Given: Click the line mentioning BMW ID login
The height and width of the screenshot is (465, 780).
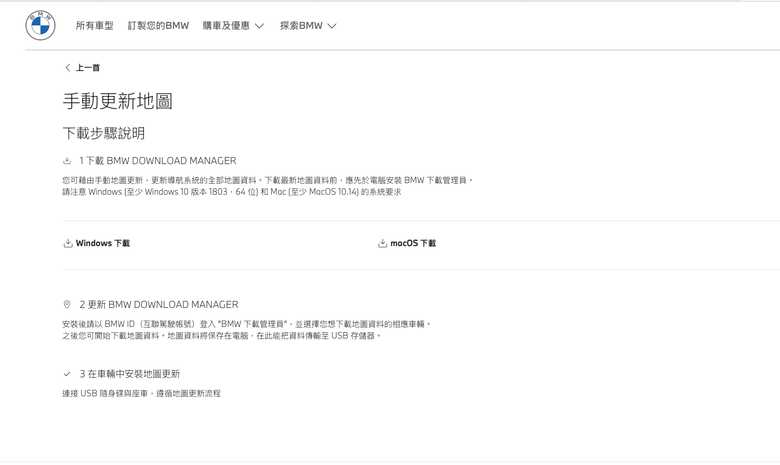Looking at the screenshot, I should pos(247,324).
